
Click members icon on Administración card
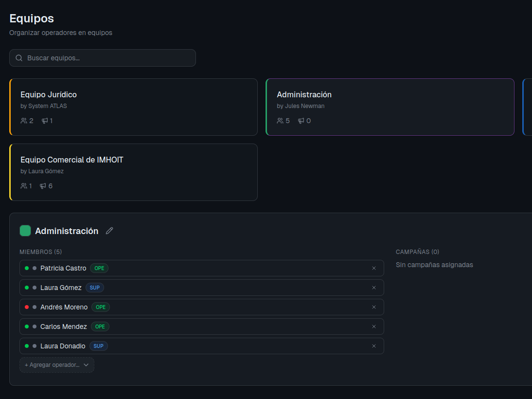coord(280,121)
